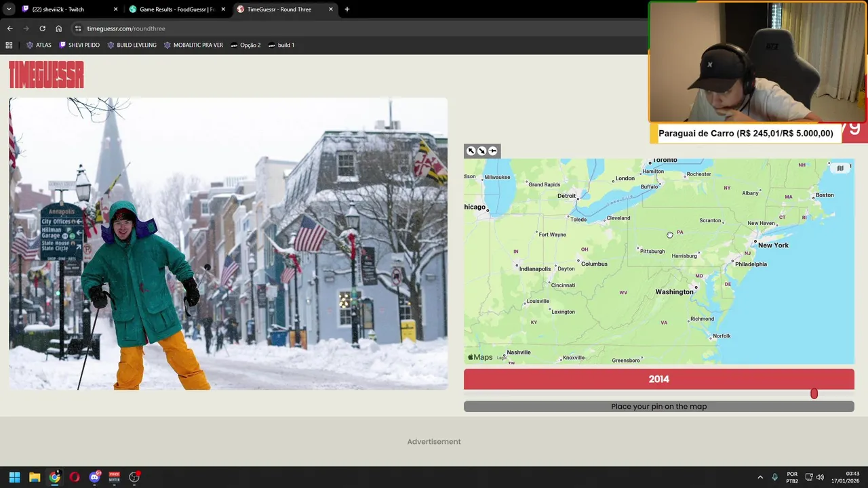The width and height of the screenshot is (868, 488).
Task: Open the Windows Start menu
Action: click(14, 477)
